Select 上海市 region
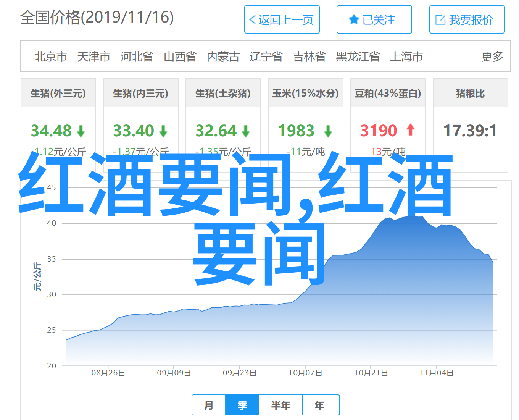 pyautogui.click(x=406, y=57)
